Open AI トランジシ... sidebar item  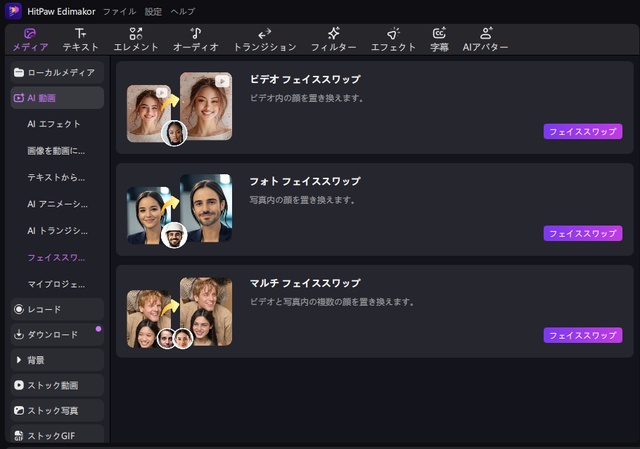pyautogui.click(x=57, y=231)
